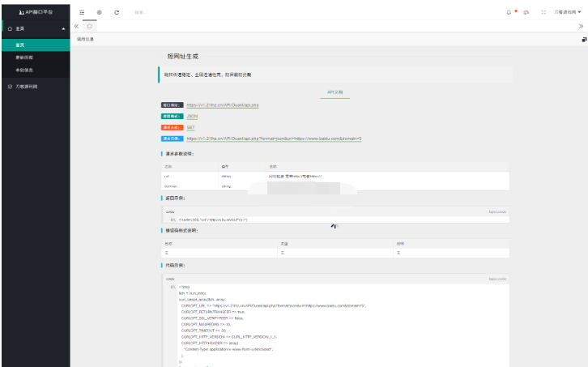
Task: Select 首页 in the left sidebar
Action: (20, 45)
